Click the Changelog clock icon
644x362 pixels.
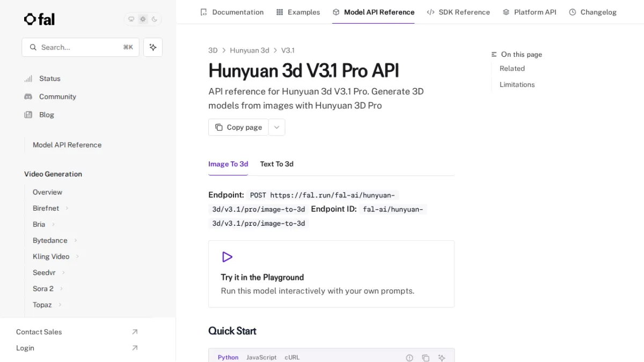click(573, 12)
